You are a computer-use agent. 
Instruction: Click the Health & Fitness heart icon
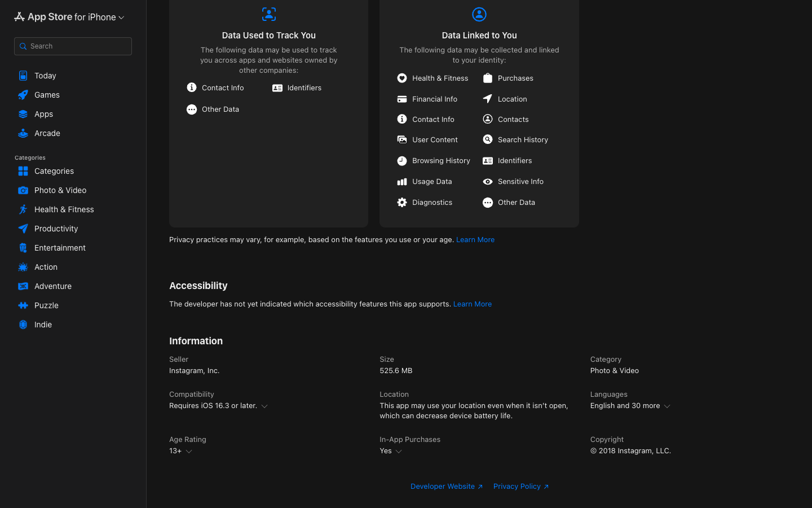[402, 78]
